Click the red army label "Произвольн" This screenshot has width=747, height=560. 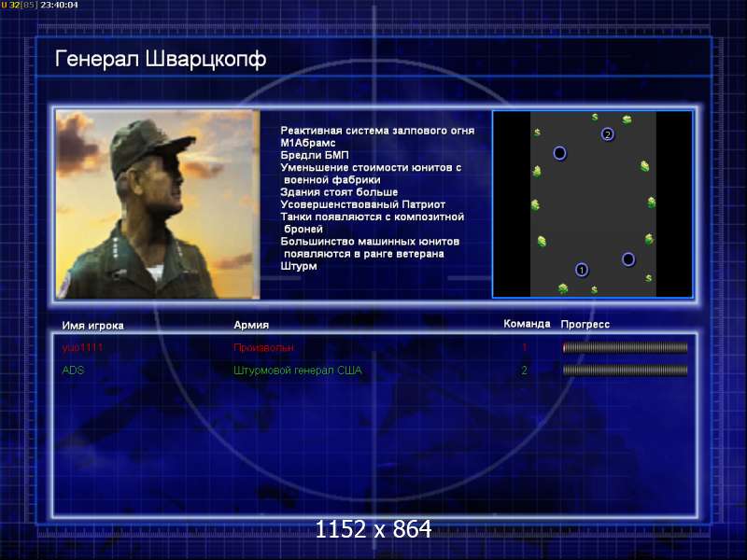(x=263, y=347)
